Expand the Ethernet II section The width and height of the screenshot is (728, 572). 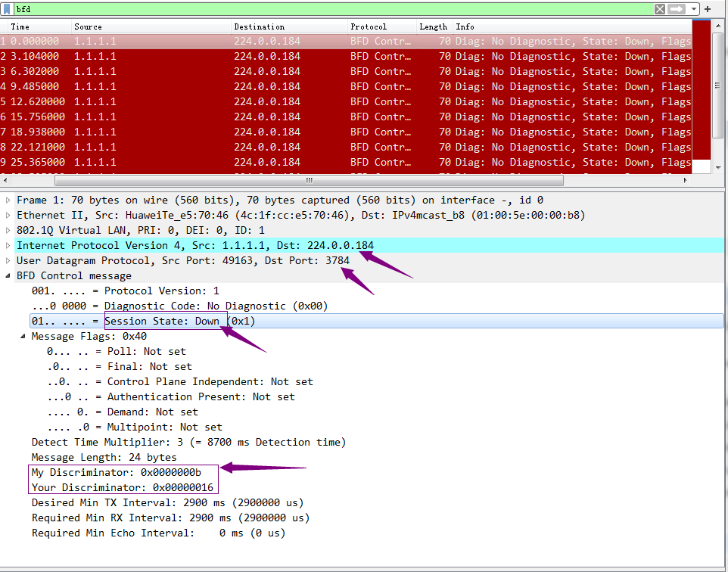(x=8, y=216)
